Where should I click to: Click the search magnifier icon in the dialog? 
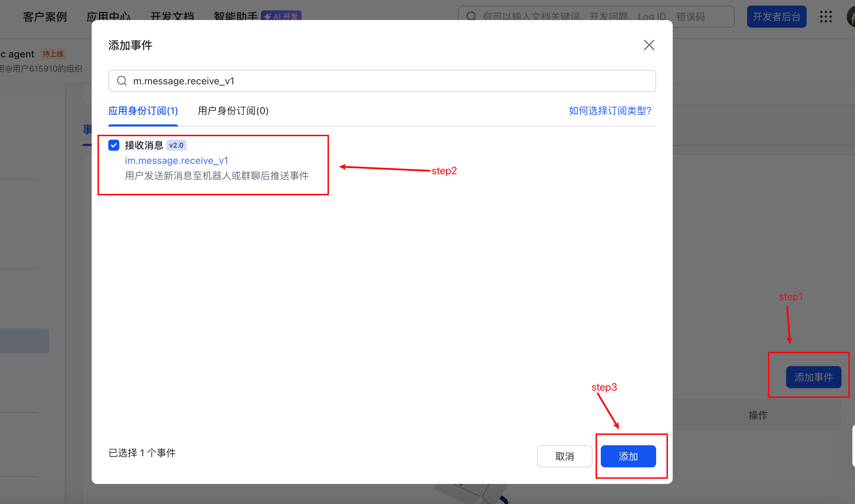(x=122, y=81)
